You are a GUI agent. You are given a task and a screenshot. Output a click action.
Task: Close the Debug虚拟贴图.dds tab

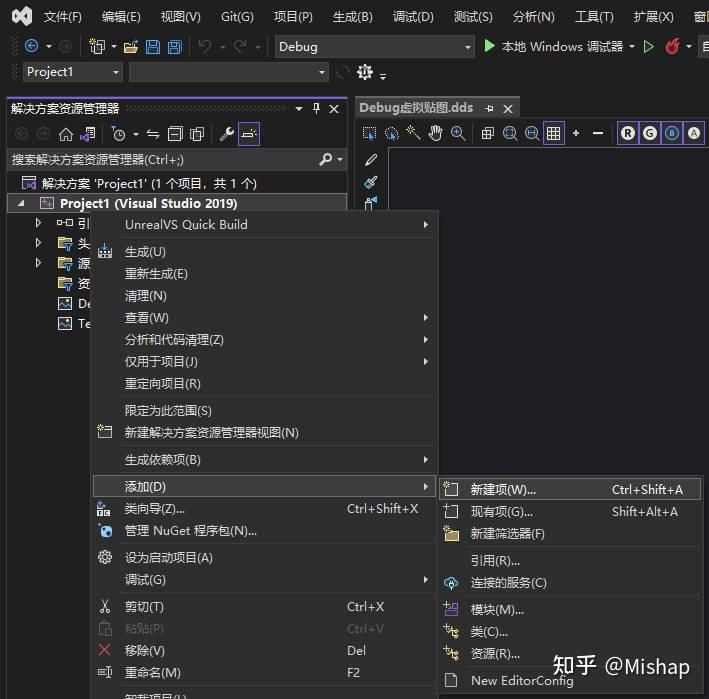[508, 109]
